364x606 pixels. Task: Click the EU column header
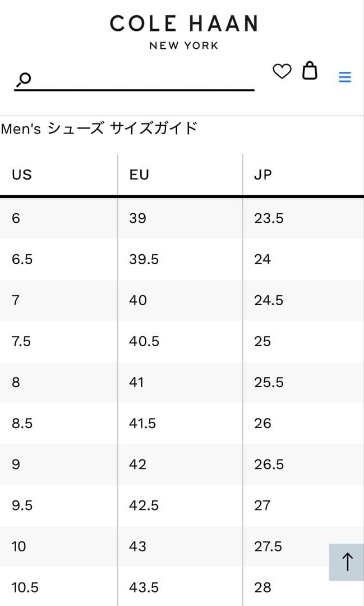[x=139, y=175]
